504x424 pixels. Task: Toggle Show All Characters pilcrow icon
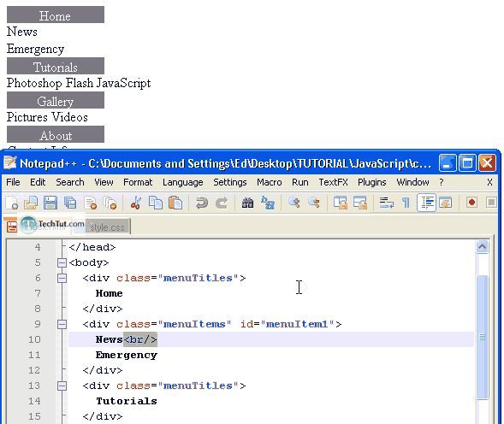click(406, 203)
